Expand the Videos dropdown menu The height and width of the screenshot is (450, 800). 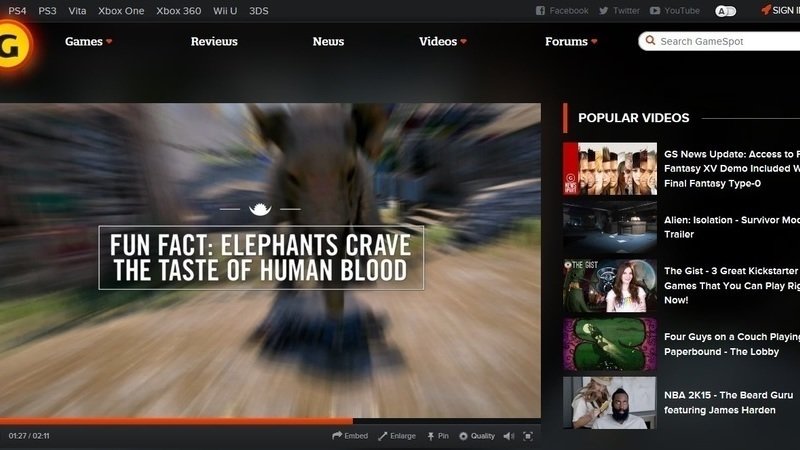pos(443,42)
